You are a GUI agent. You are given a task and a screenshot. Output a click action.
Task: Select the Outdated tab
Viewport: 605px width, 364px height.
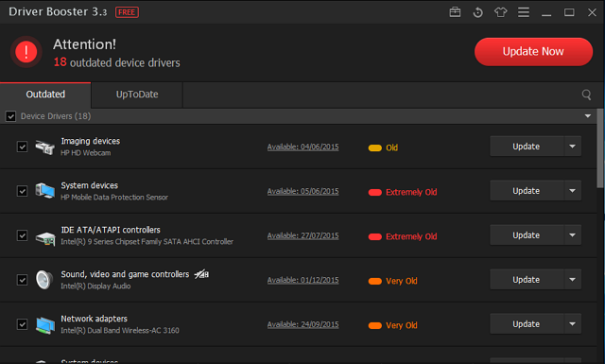click(45, 95)
